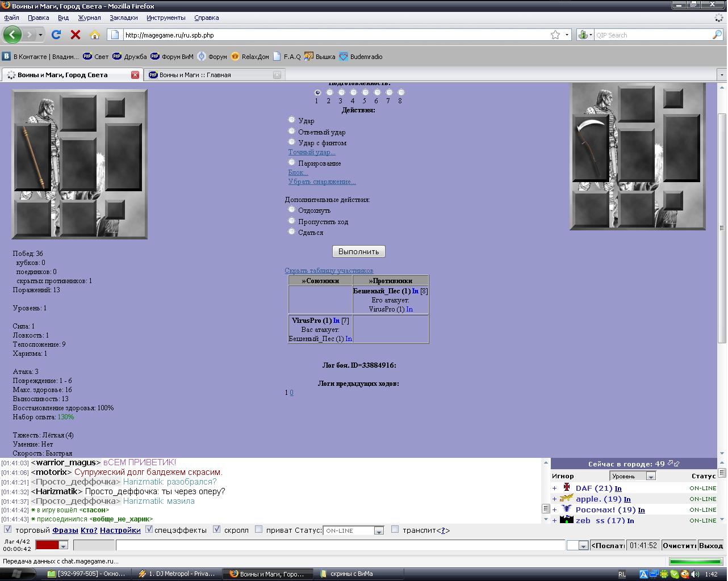Open the Статус ON-LINE dropdown
728x581 pixels.
378,531
